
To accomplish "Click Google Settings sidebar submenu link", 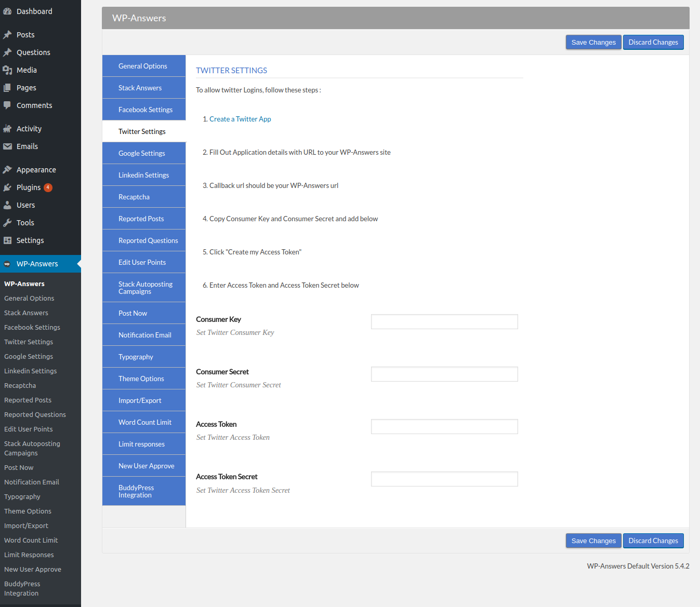I will (29, 357).
